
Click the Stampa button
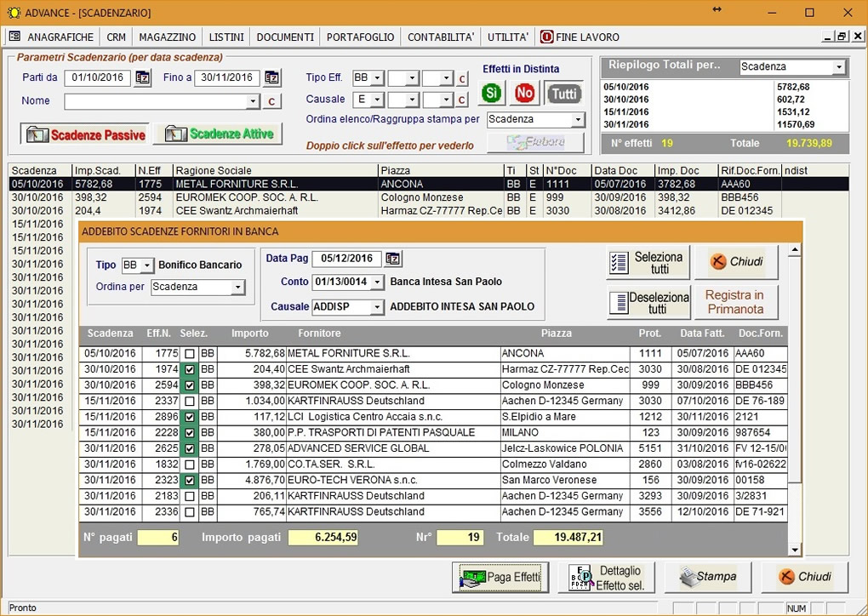(x=708, y=577)
